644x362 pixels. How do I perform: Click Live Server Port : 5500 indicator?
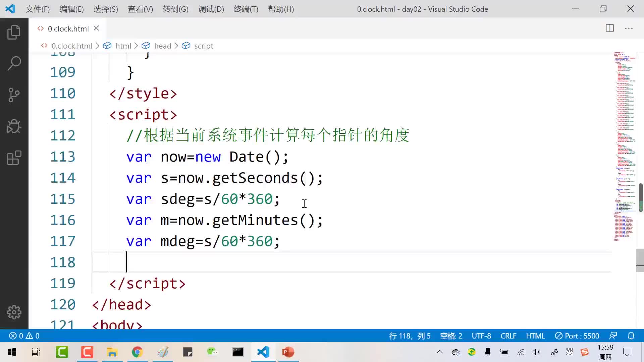point(577,336)
